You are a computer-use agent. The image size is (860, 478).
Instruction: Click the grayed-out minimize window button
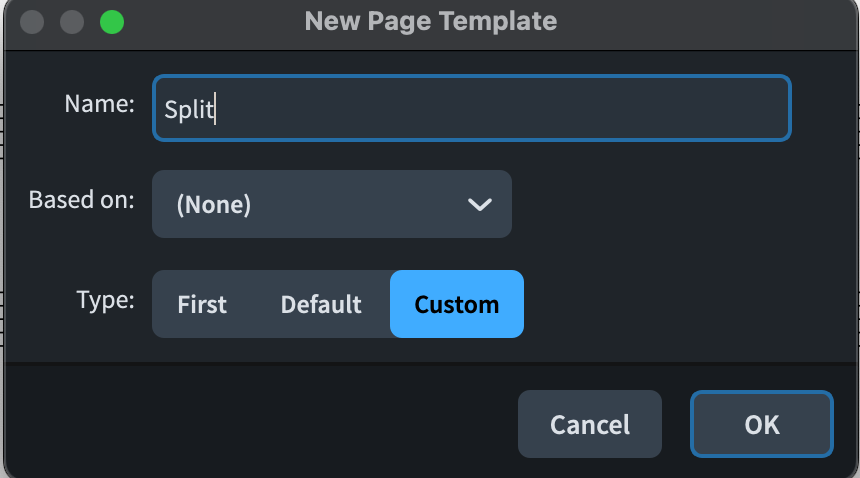[72, 21]
